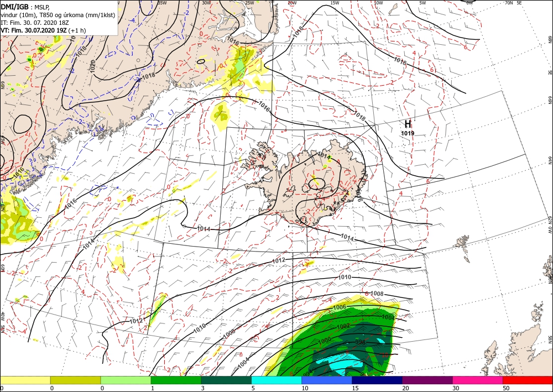Click the 1006 isobar label
553x392 pixels.
click(x=340, y=307)
